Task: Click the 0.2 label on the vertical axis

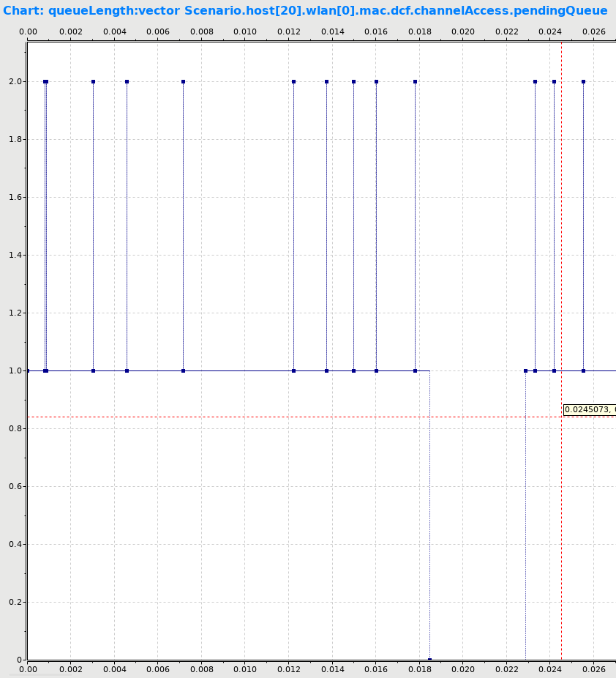Action: [x=14, y=602]
